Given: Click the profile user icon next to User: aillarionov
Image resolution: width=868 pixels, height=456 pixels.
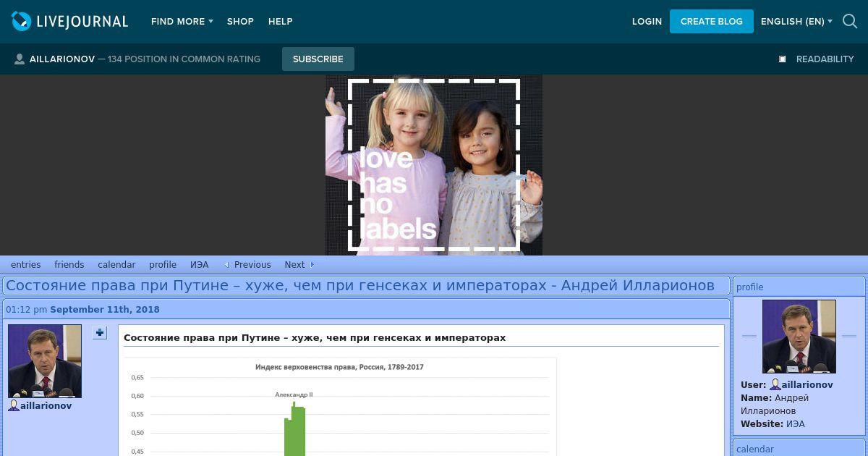Looking at the screenshot, I should click(x=775, y=385).
